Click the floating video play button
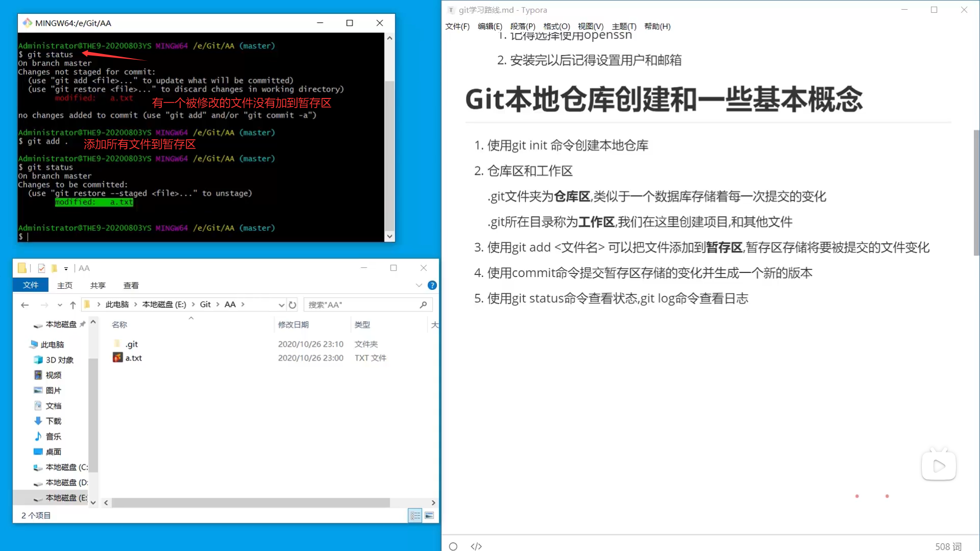 pyautogui.click(x=939, y=465)
